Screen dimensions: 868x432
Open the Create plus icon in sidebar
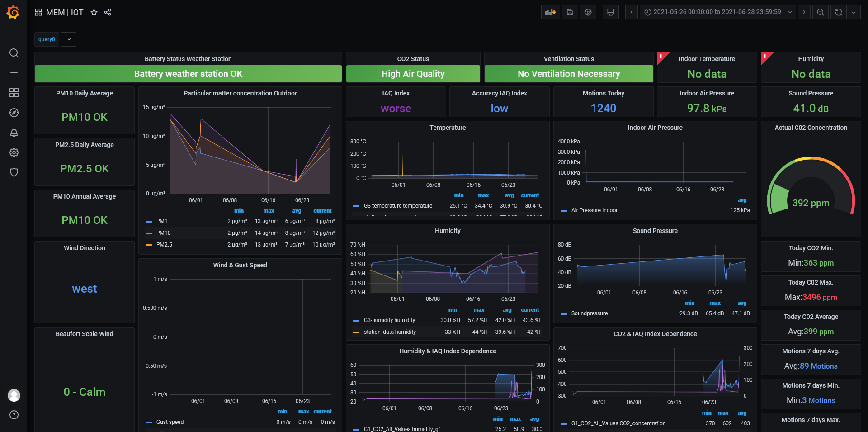coord(14,73)
